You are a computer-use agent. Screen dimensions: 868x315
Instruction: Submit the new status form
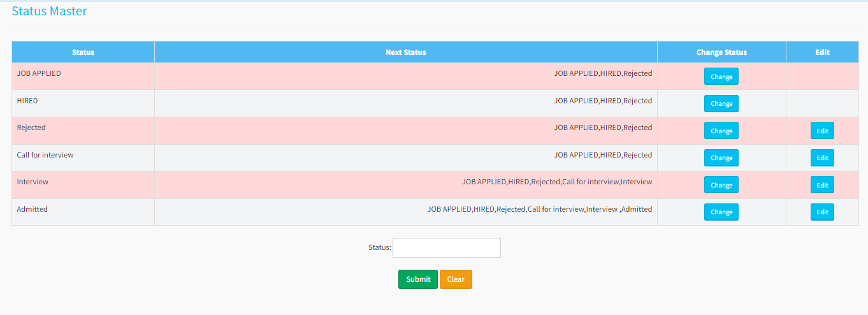417,279
